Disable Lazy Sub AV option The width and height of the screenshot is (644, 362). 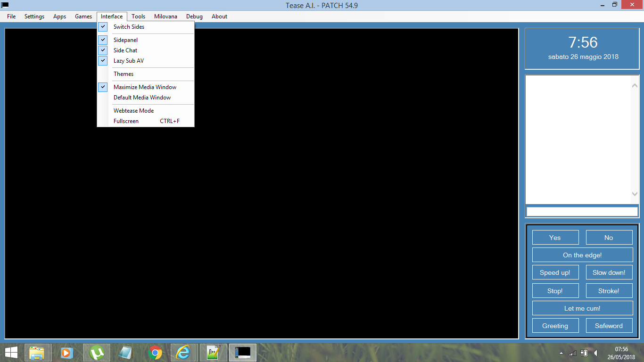(146, 61)
